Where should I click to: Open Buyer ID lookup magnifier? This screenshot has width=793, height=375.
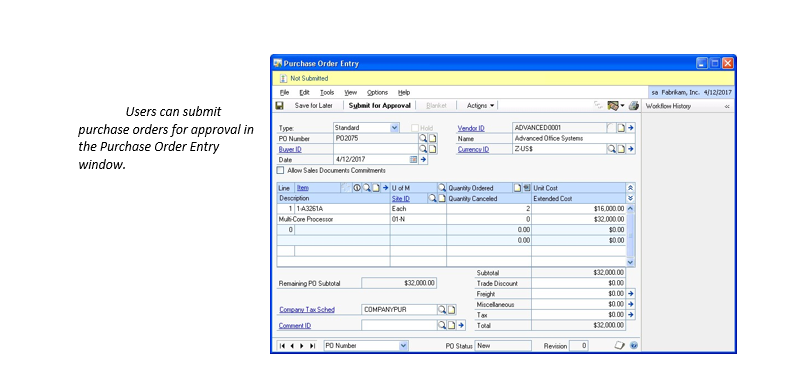click(424, 149)
